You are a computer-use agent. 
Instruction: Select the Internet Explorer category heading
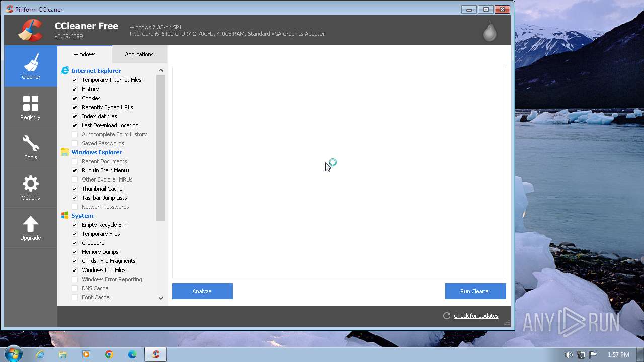96,71
